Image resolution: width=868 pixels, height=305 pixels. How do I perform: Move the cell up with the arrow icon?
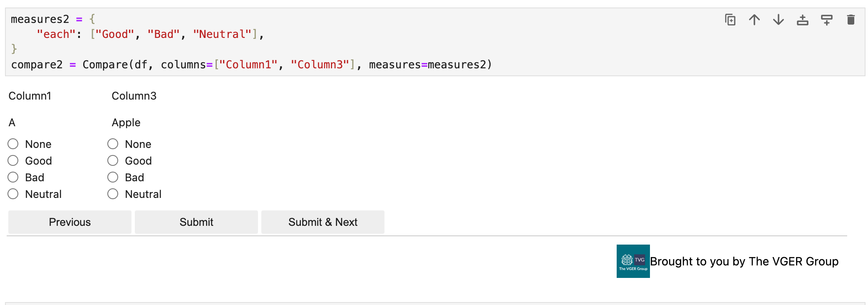(x=754, y=20)
